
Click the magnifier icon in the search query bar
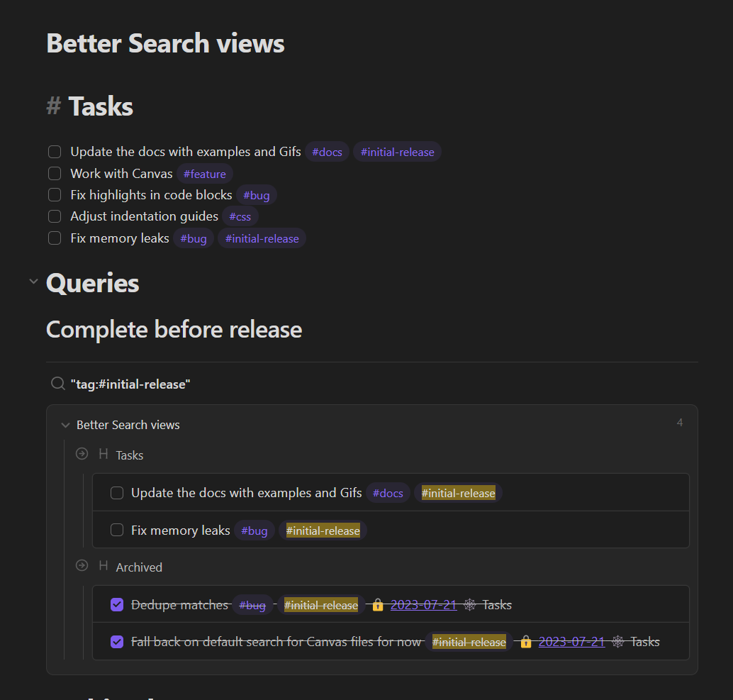57,383
